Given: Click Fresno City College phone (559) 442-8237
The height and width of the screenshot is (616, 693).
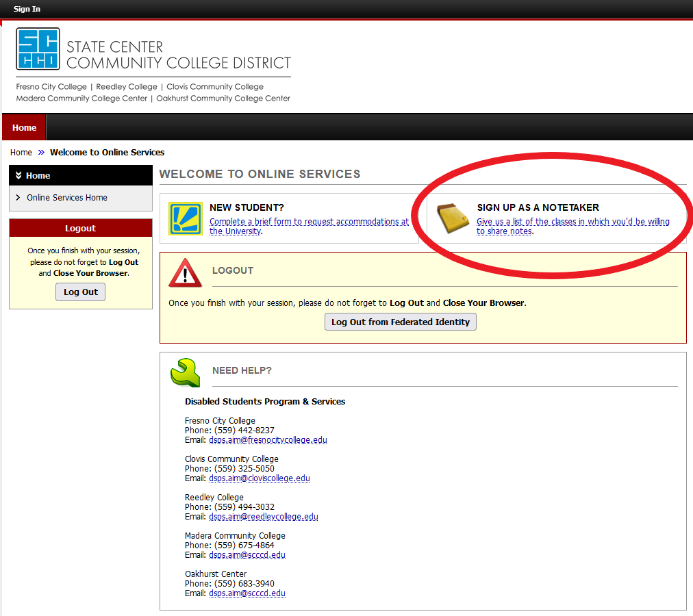Looking at the screenshot, I should pyautogui.click(x=244, y=431).
